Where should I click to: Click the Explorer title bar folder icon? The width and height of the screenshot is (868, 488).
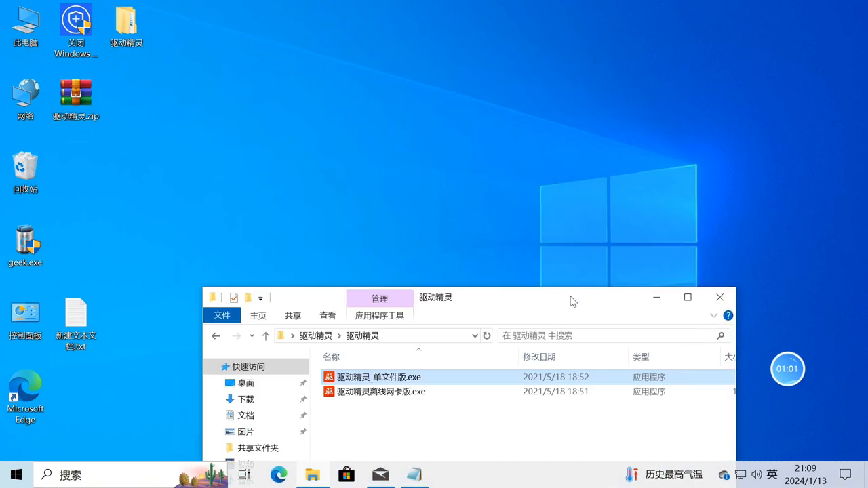[212, 298]
